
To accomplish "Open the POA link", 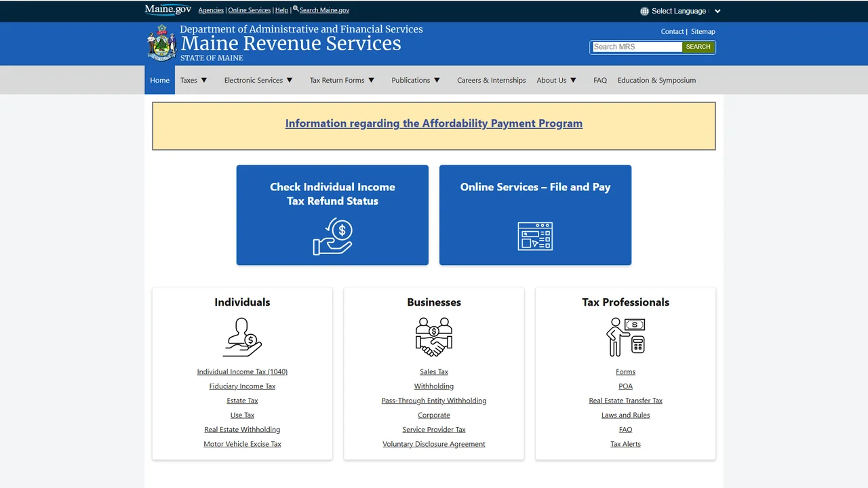I will (625, 386).
